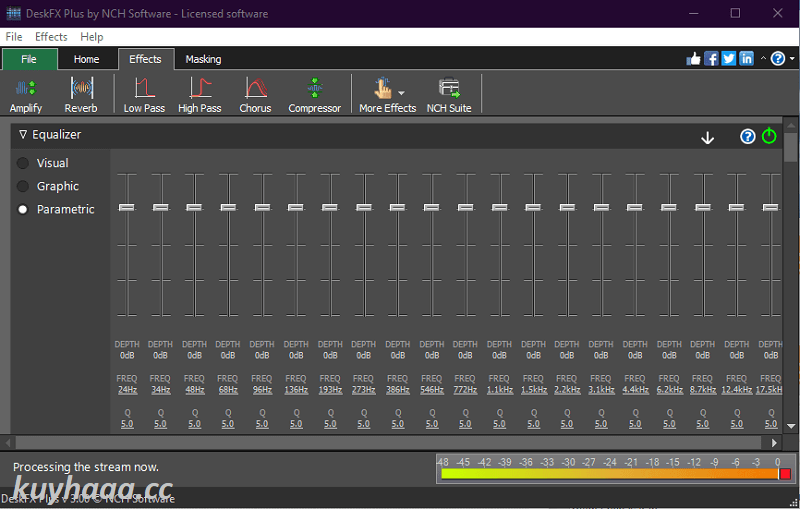
Task: Add the Reverb effect
Action: click(81, 95)
